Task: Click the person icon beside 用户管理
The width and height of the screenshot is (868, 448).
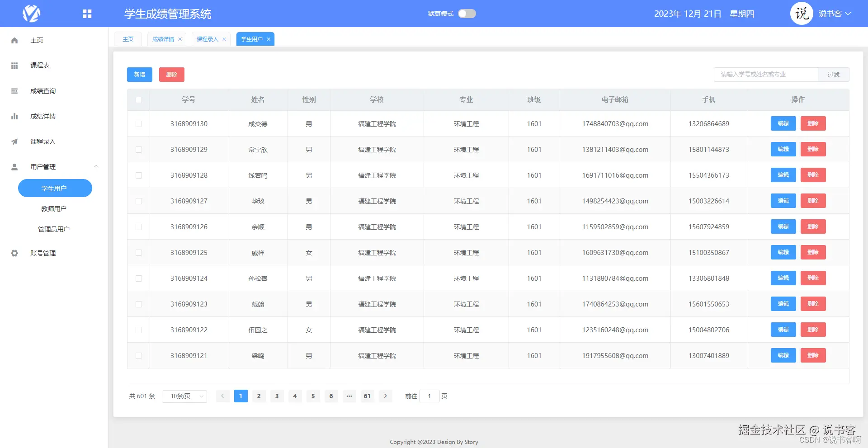Action: [14, 167]
